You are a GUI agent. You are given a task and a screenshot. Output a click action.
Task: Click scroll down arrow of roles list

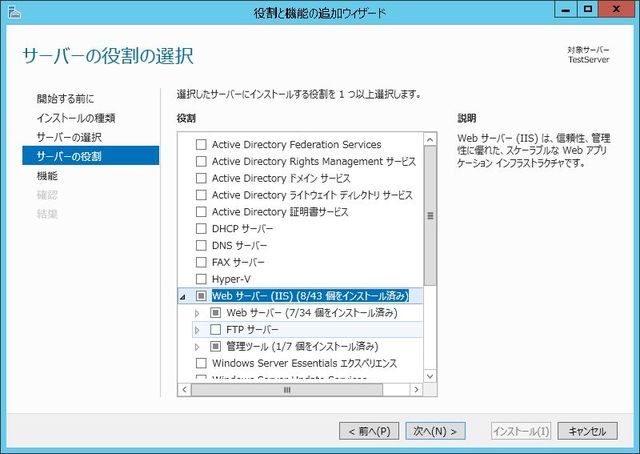pyautogui.click(x=430, y=376)
